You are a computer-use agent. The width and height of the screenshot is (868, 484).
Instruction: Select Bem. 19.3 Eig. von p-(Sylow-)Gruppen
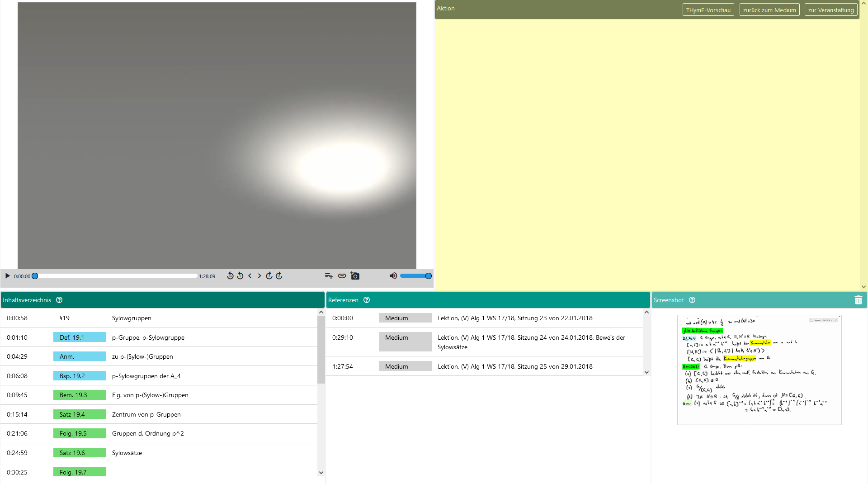(159, 395)
